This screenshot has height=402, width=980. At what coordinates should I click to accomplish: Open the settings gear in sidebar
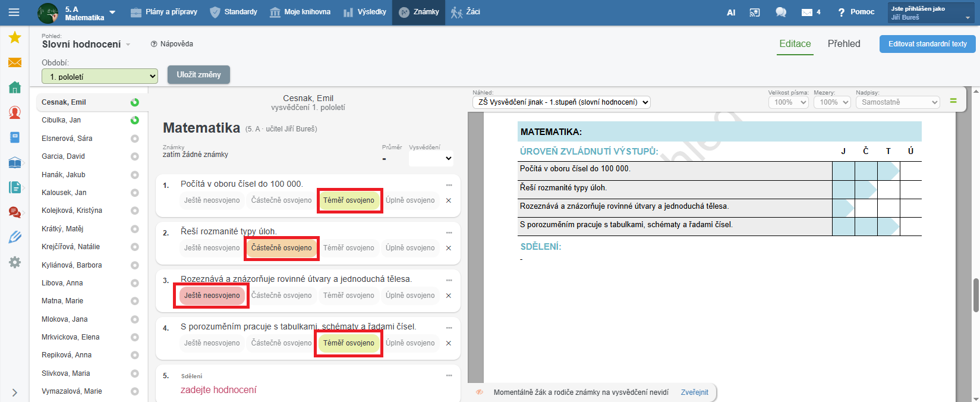pyautogui.click(x=15, y=262)
